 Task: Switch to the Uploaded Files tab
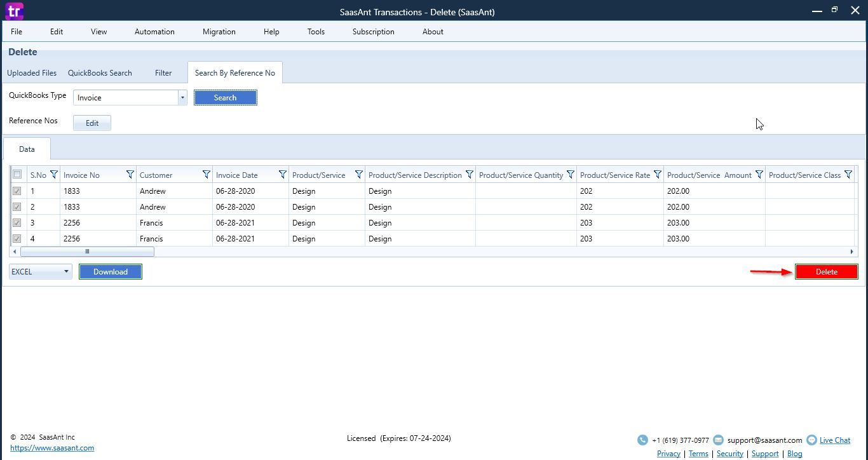pyautogui.click(x=32, y=72)
